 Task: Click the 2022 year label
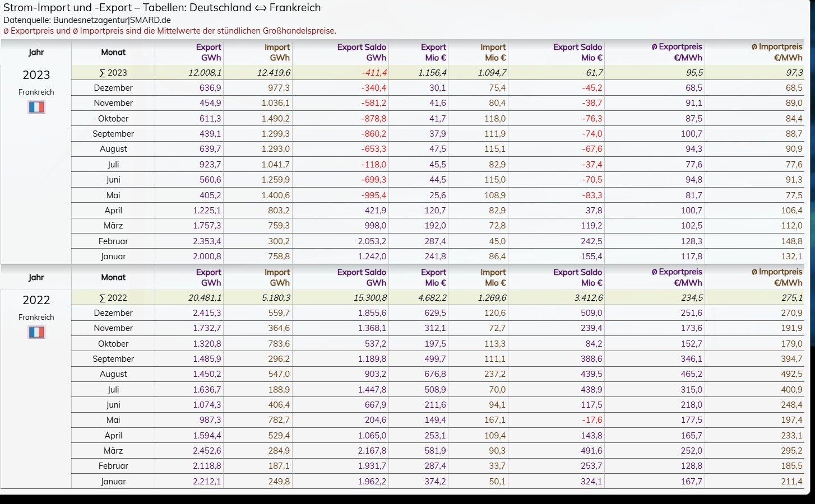coord(36,300)
